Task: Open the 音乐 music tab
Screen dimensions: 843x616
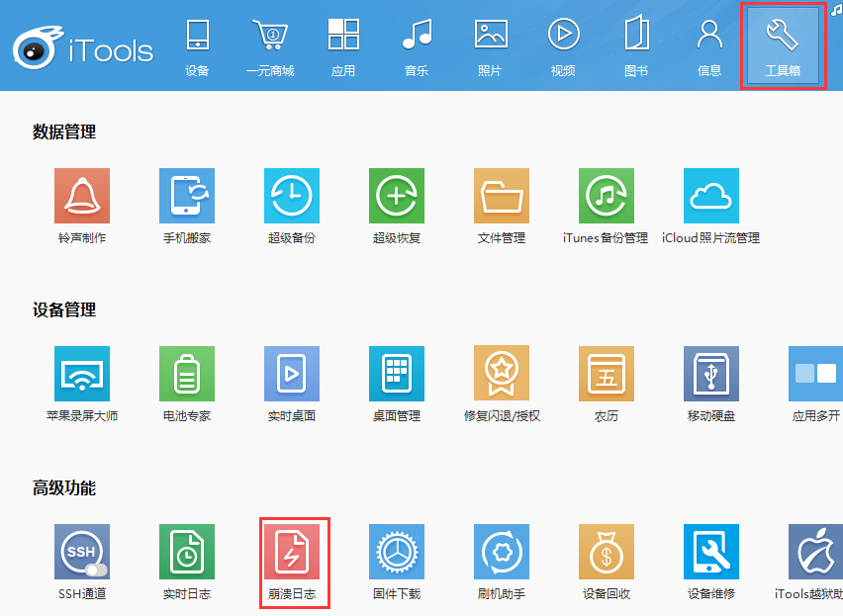Action: (x=417, y=47)
